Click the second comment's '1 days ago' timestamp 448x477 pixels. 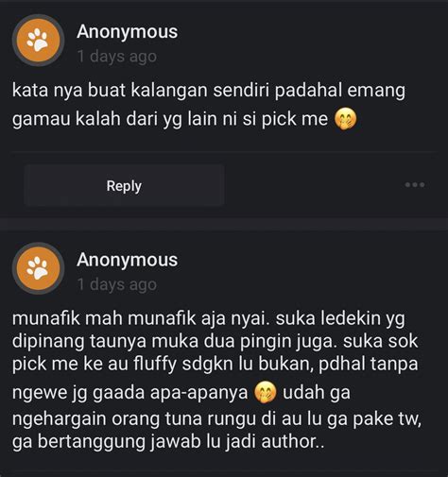(x=117, y=284)
